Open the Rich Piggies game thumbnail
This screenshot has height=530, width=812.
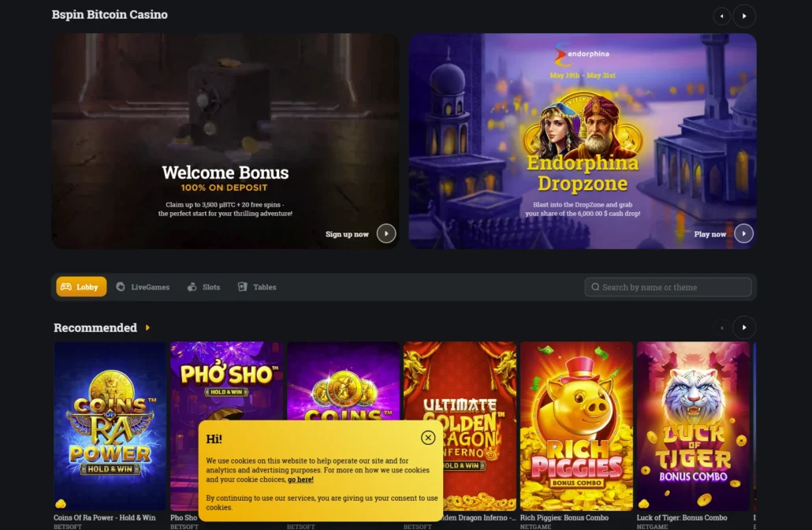point(576,426)
